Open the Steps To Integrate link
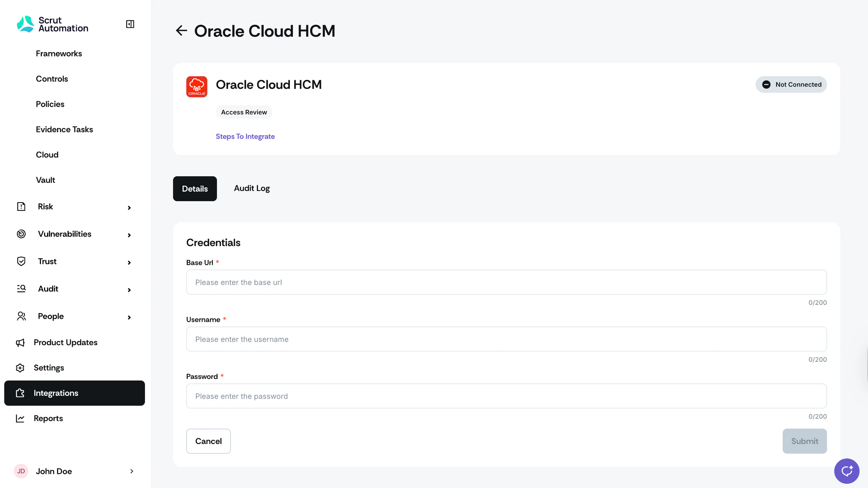This screenshot has height=488, width=868. pyautogui.click(x=245, y=136)
